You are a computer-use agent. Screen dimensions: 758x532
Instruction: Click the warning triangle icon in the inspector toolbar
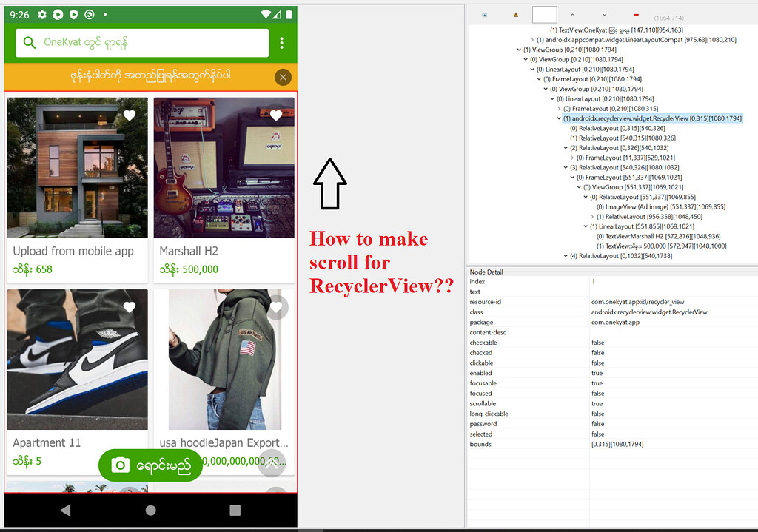[516, 13]
